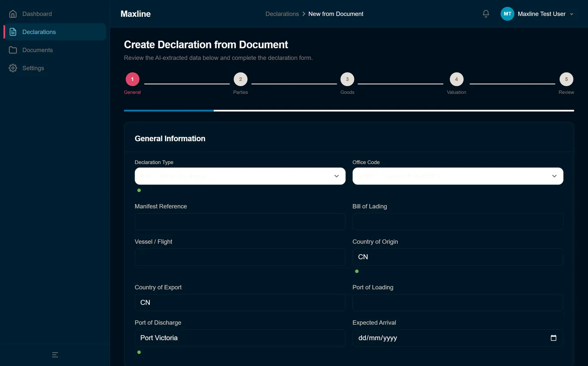Click the Declarations document icon in sidebar
Screen dimensions: 588x366
13,32
